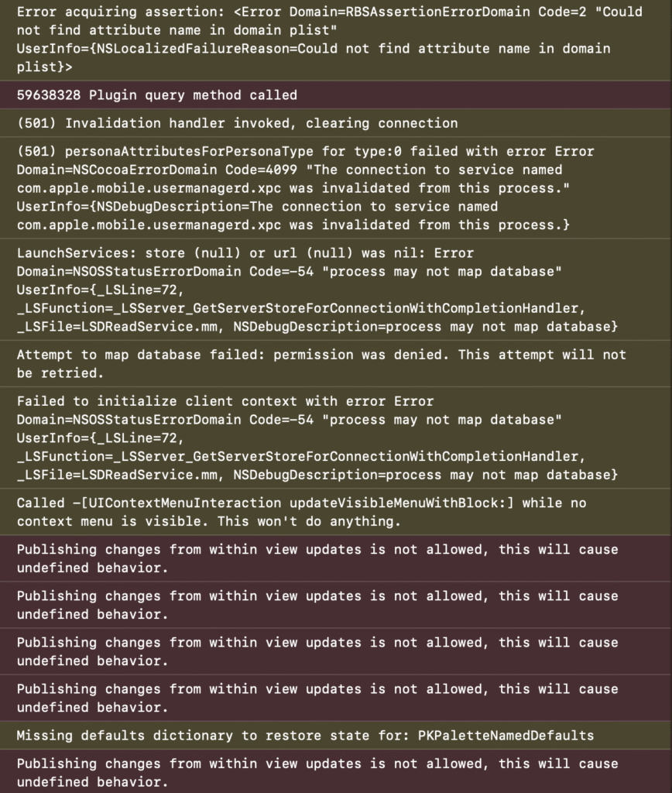Click the 'NSCocoaErrorDomain' text in the log
The image size is (672, 793).
click(x=125, y=170)
